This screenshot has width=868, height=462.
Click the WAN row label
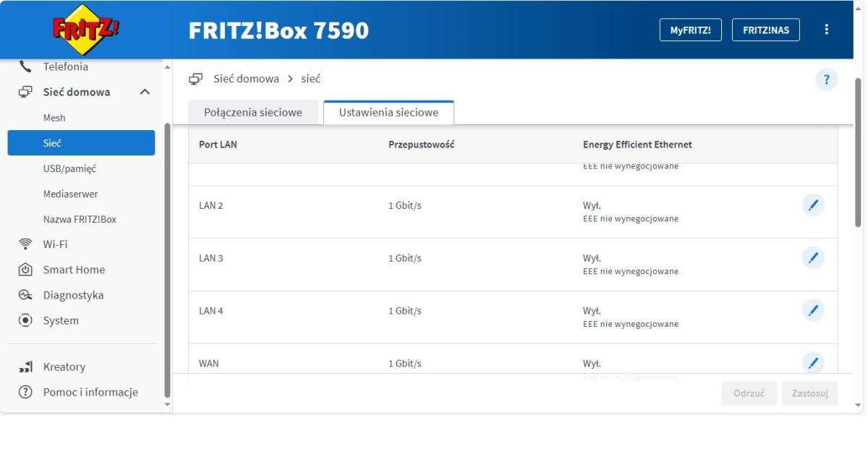click(x=208, y=364)
